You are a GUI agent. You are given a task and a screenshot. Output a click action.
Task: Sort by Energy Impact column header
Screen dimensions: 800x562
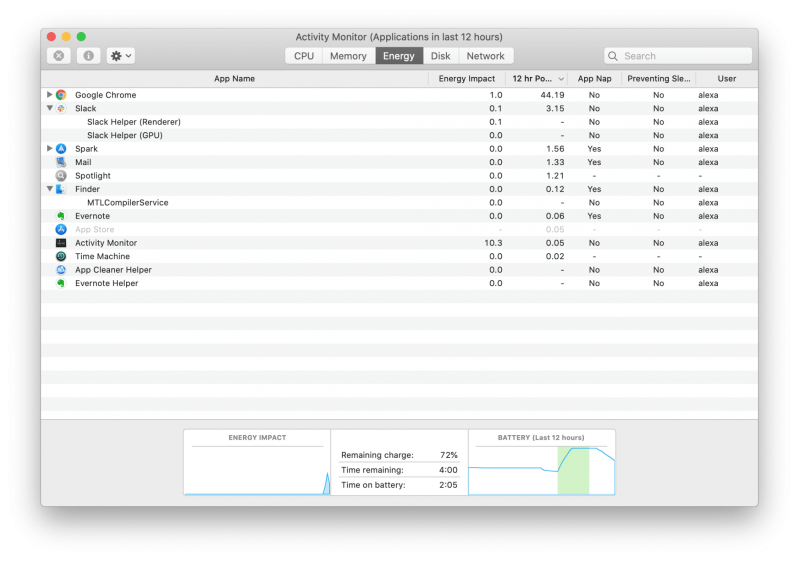(x=466, y=79)
